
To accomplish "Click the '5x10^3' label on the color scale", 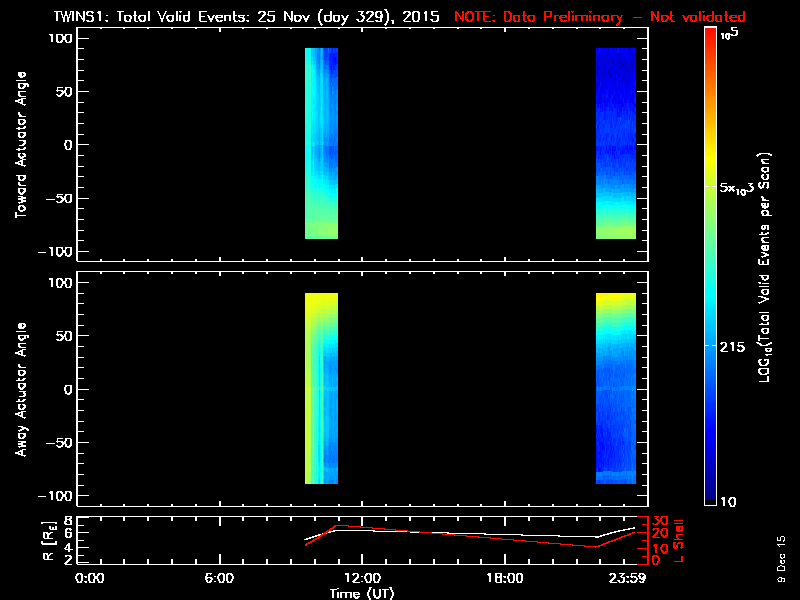I will [744, 187].
